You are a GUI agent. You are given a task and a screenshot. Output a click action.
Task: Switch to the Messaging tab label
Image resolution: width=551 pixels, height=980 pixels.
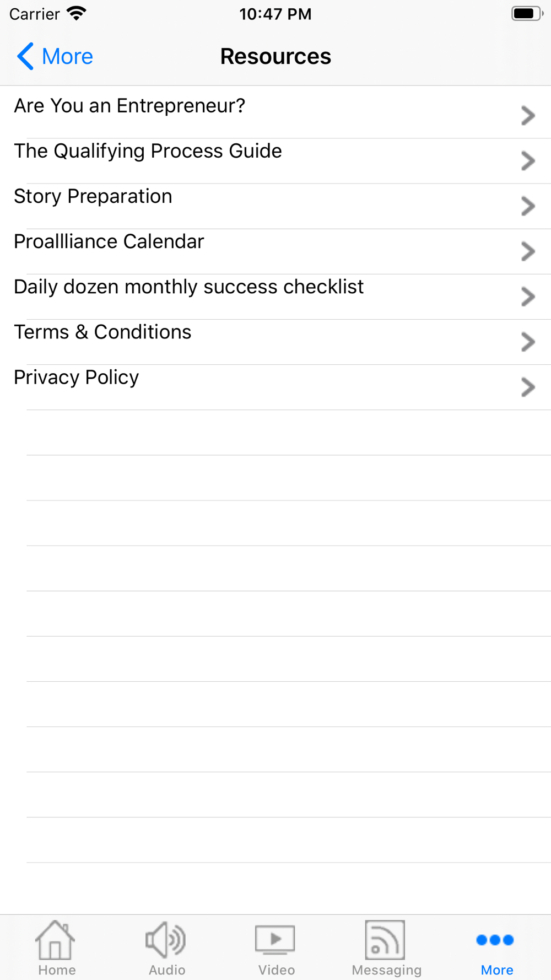click(387, 970)
